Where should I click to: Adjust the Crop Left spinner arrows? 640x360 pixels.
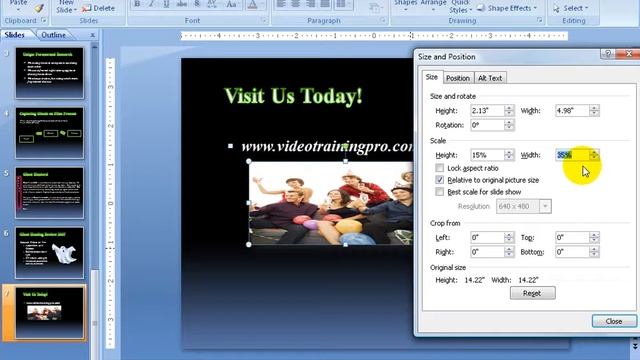click(509, 238)
